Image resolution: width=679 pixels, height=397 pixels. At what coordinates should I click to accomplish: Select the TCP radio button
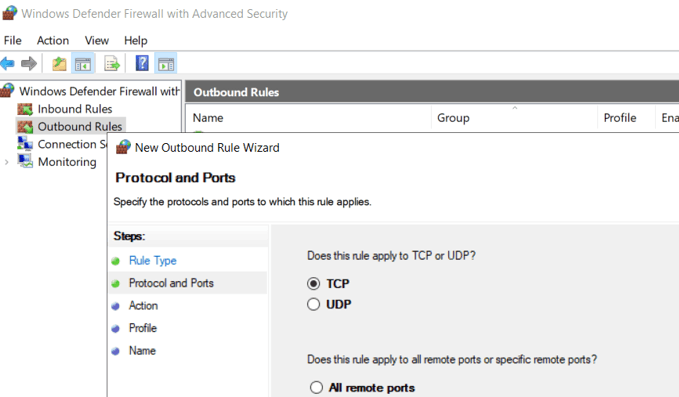tap(314, 284)
